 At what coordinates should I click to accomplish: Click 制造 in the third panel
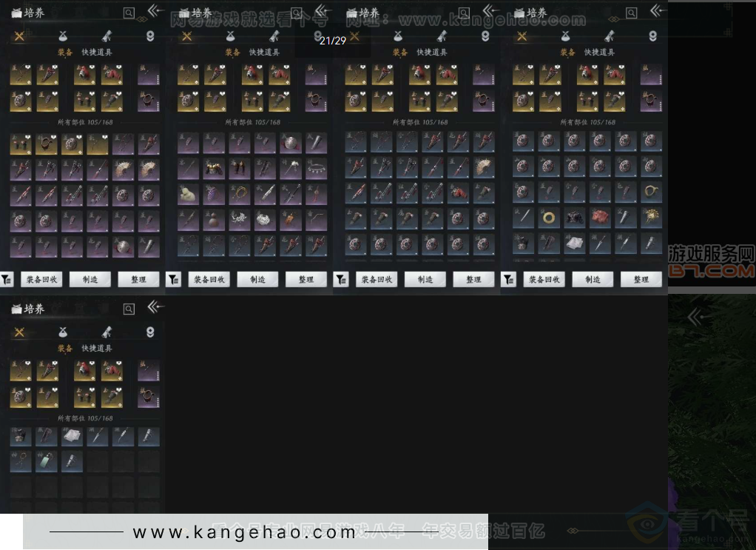(x=425, y=279)
